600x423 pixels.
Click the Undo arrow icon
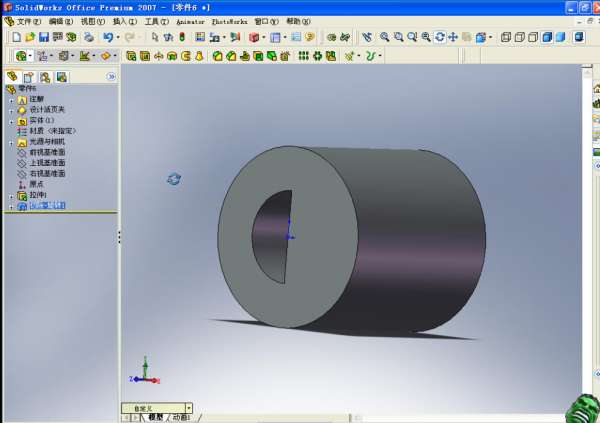[107, 37]
